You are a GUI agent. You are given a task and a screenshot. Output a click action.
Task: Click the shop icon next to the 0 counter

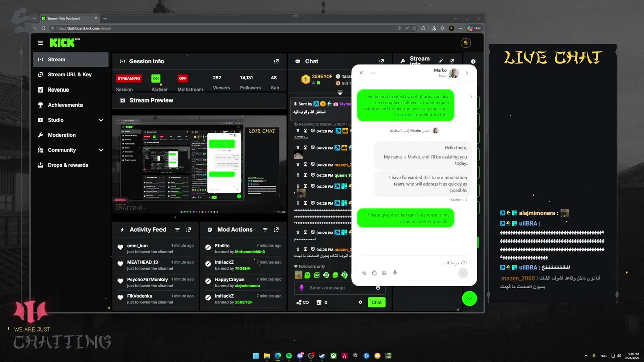pyautogui.click(x=318, y=302)
